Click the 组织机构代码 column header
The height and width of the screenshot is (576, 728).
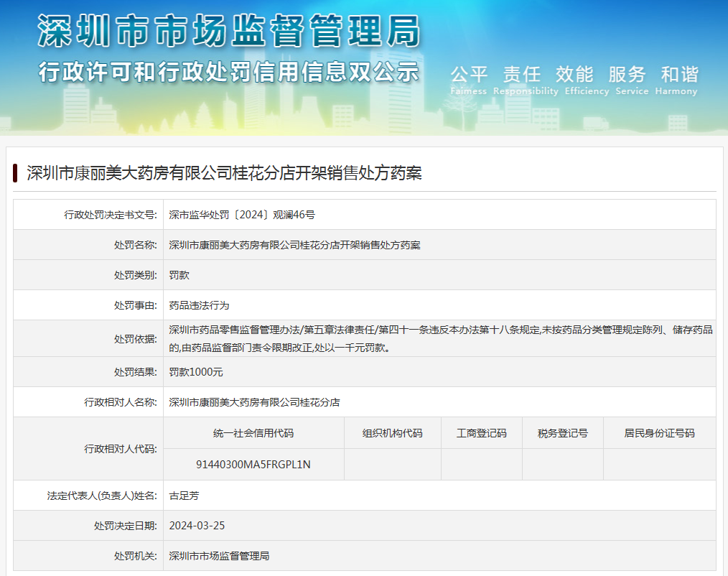coord(392,433)
